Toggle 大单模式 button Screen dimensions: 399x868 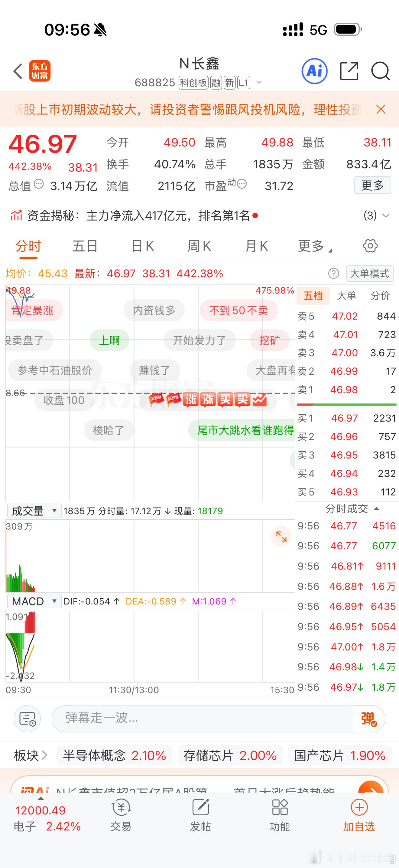(x=370, y=273)
